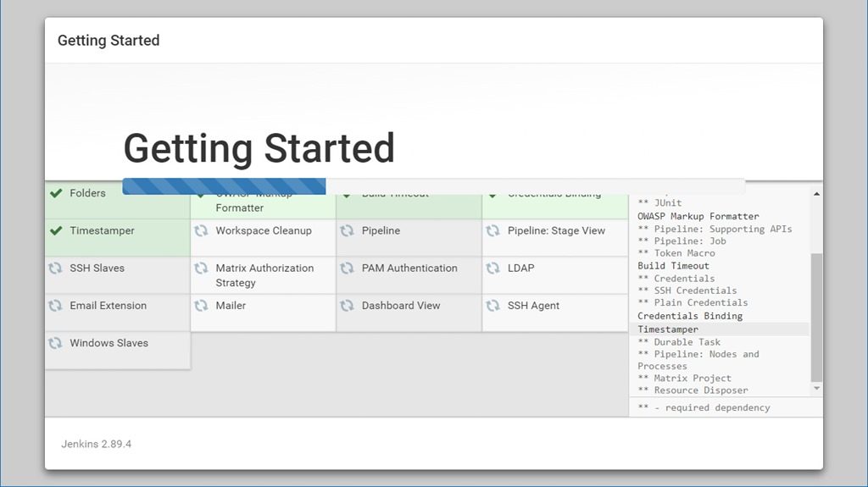Select the PAM Authentication plugin cell
Viewport: 868px width, 487px height.
[409, 268]
